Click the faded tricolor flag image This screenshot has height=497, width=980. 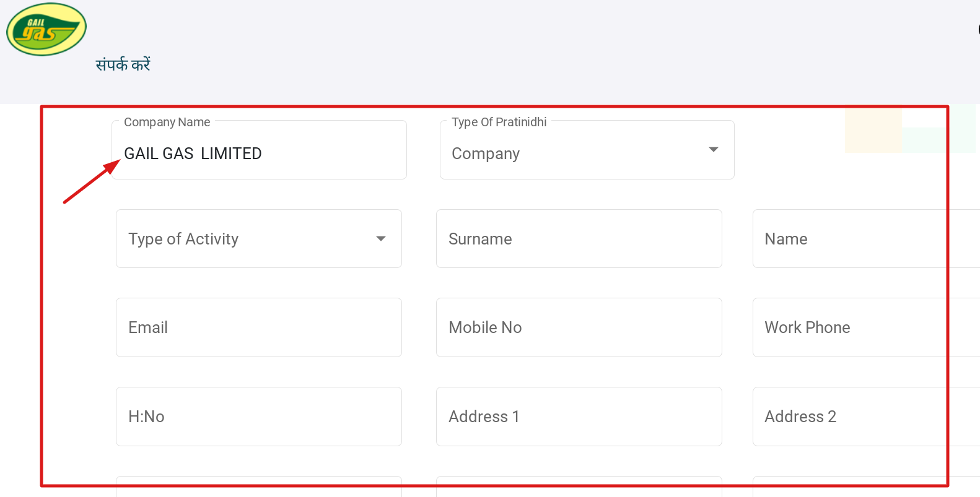coord(909,130)
